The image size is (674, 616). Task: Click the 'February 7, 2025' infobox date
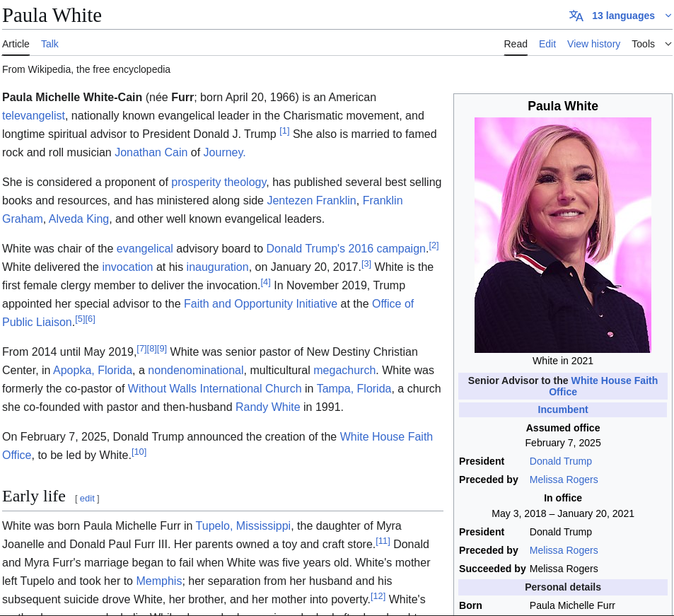click(x=563, y=443)
